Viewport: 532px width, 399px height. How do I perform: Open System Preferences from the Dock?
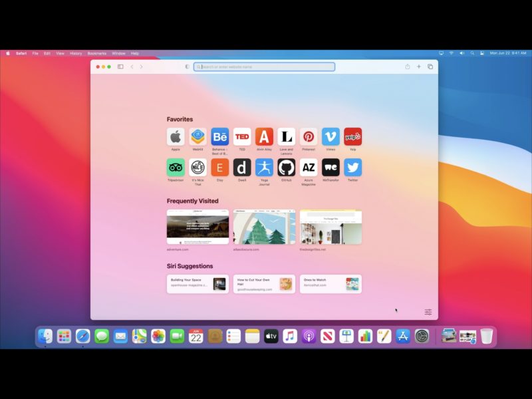click(422, 336)
